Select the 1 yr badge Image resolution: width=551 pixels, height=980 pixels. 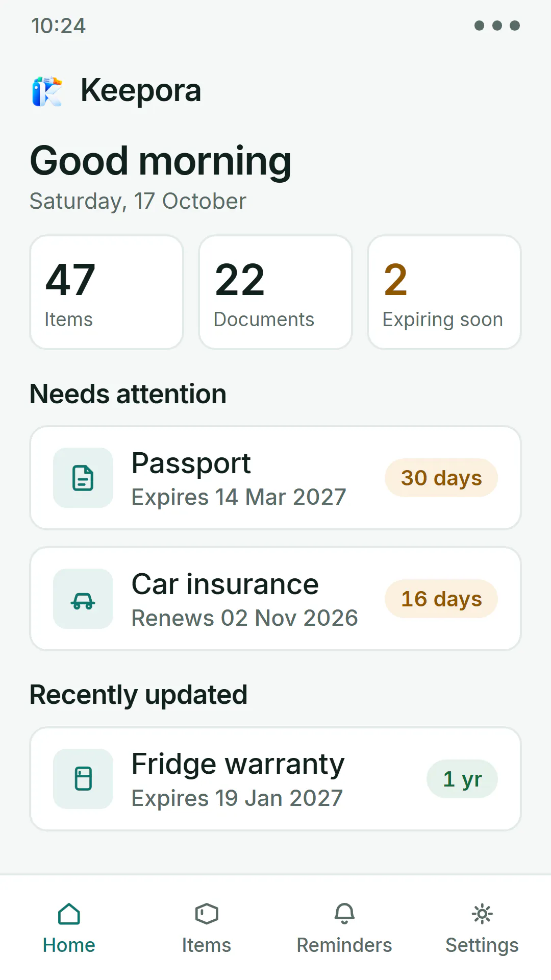coord(462,779)
